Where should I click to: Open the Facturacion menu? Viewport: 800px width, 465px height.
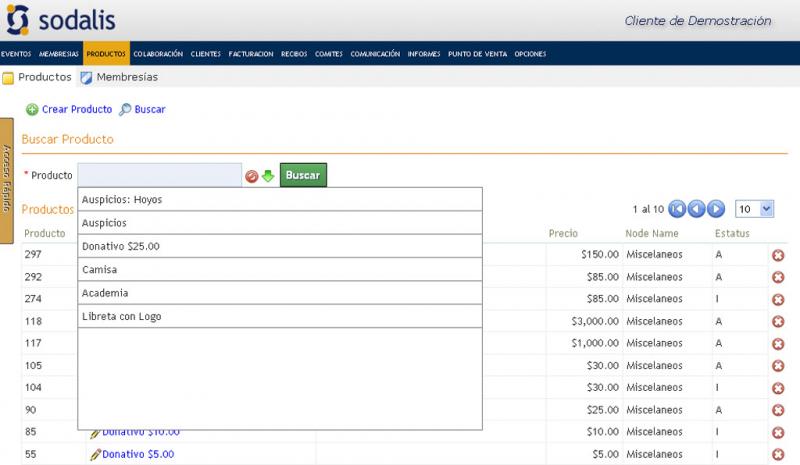[250, 54]
